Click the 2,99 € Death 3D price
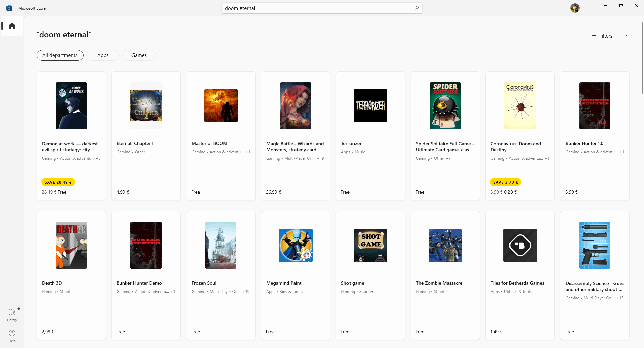The width and height of the screenshot is (644, 348). coord(48,332)
